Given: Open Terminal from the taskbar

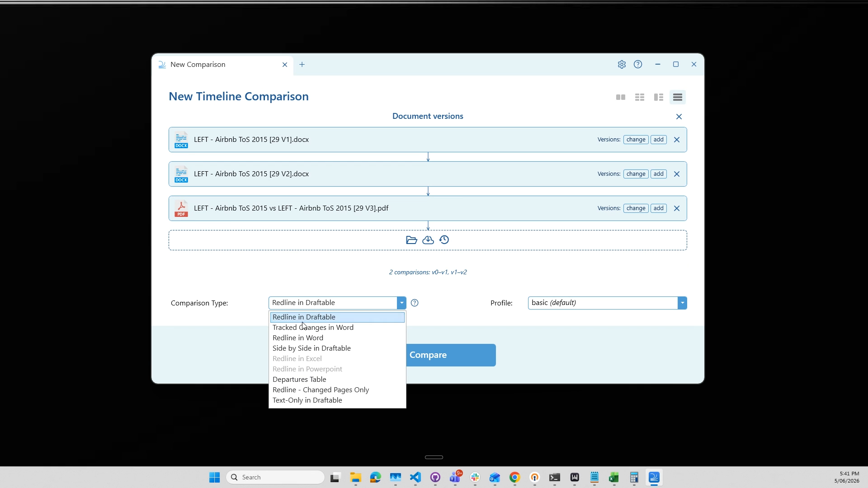Looking at the screenshot, I should 555,478.
